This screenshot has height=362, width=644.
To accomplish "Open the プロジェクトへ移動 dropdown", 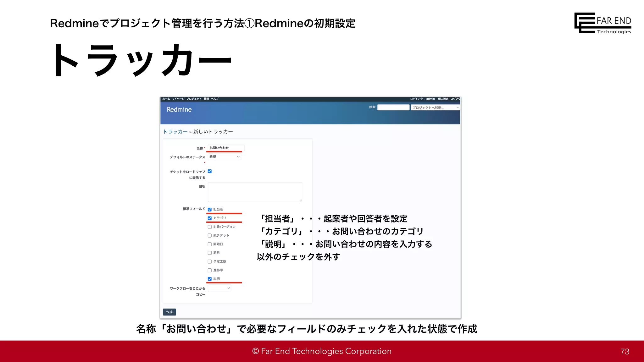I will pos(436,107).
